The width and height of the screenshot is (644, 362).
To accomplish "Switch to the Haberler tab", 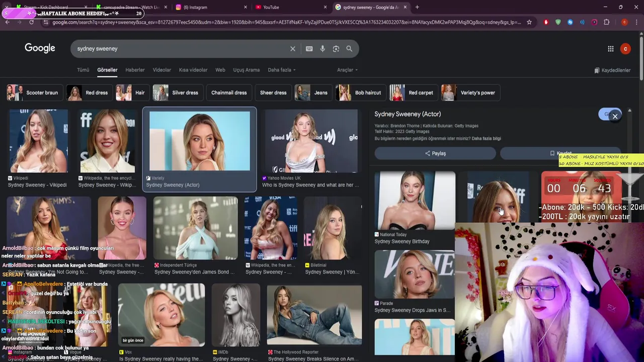I will tap(135, 70).
